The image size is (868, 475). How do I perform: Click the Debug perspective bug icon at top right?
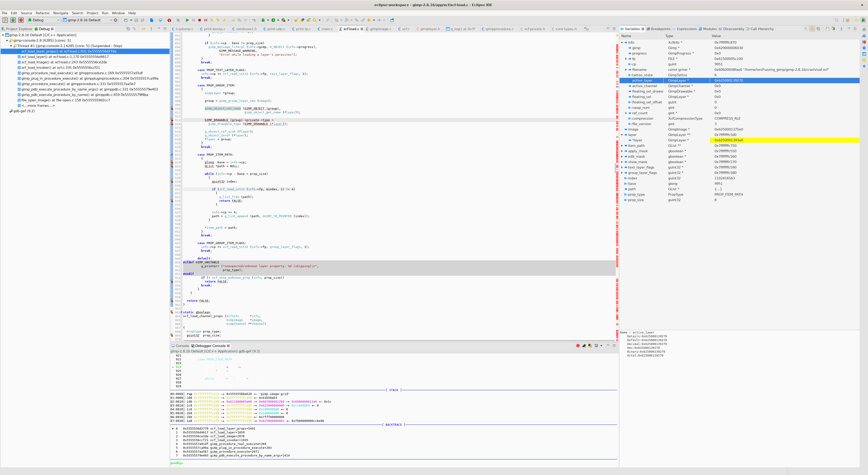863,20
